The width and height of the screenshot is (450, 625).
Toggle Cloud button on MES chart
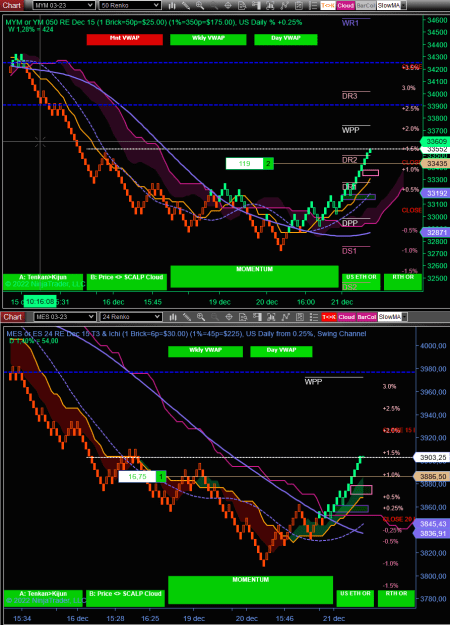click(x=346, y=317)
